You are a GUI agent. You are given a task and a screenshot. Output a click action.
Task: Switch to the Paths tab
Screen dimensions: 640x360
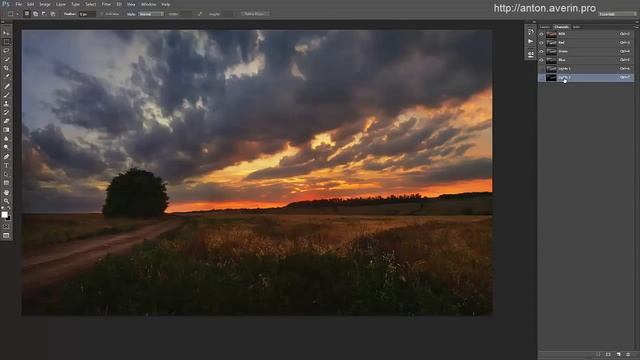click(576, 27)
